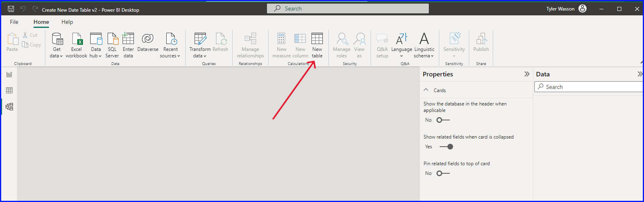Toggle Pin related fields to top

point(443,173)
